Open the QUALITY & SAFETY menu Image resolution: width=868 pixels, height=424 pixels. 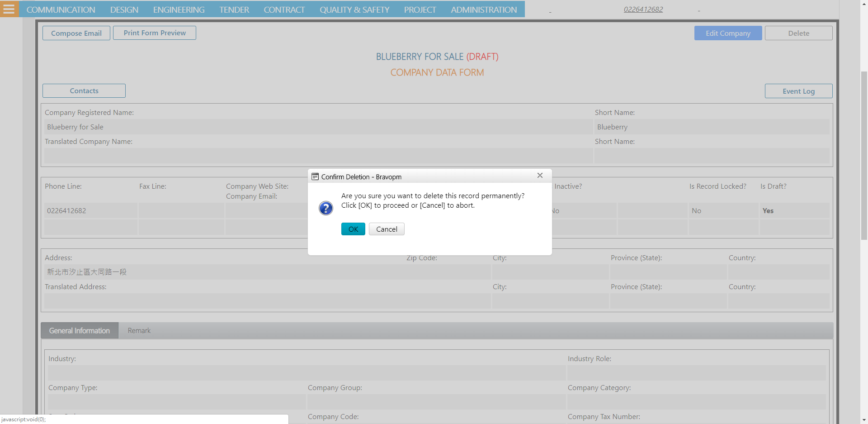click(x=354, y=10)
